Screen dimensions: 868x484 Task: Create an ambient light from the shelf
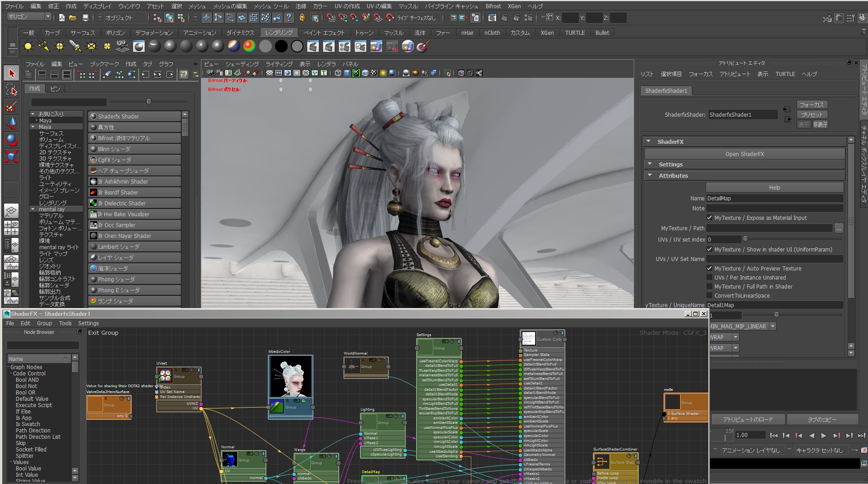28,46
